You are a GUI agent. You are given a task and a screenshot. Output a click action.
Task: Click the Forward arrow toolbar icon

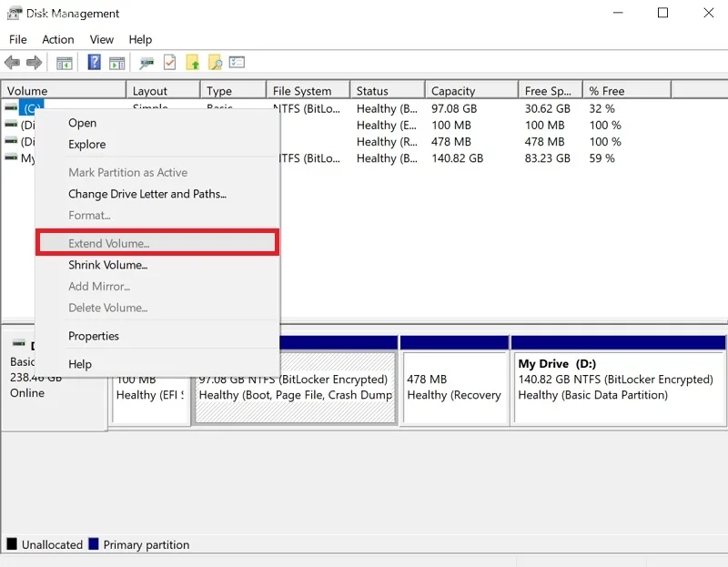[34, 63]
